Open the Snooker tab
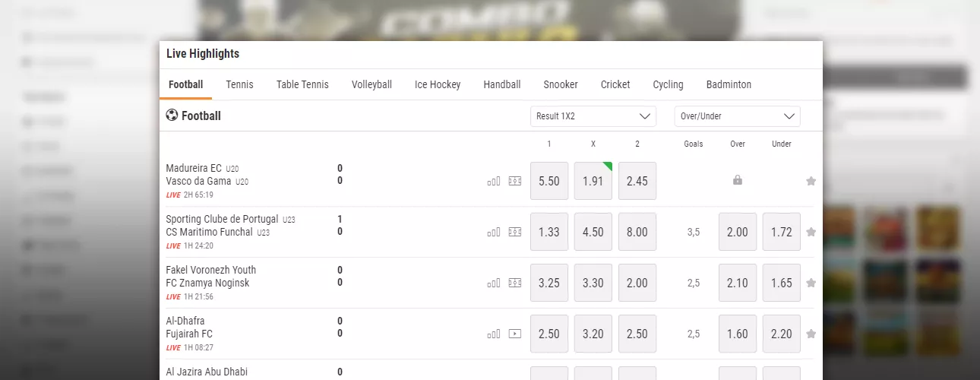Image resolution: width=980 pixels, height=380 pixels. [561, 84]
